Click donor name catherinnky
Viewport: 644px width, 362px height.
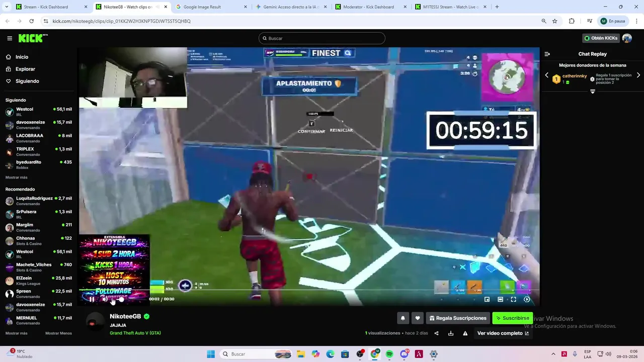575,76
